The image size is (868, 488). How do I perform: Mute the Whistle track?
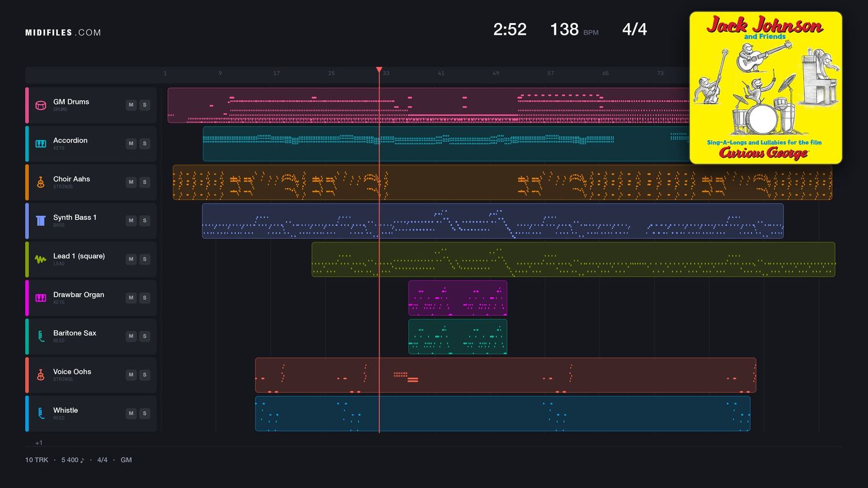pos(131,413)
